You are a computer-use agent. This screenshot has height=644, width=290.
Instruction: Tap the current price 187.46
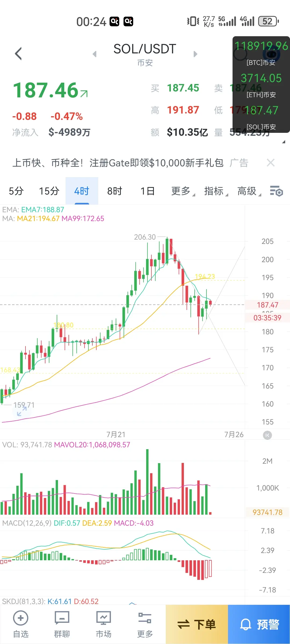(x=46, y=90)
